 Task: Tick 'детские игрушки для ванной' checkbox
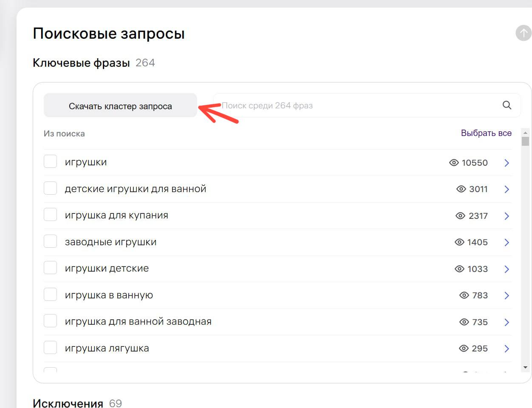pos(51,188)
